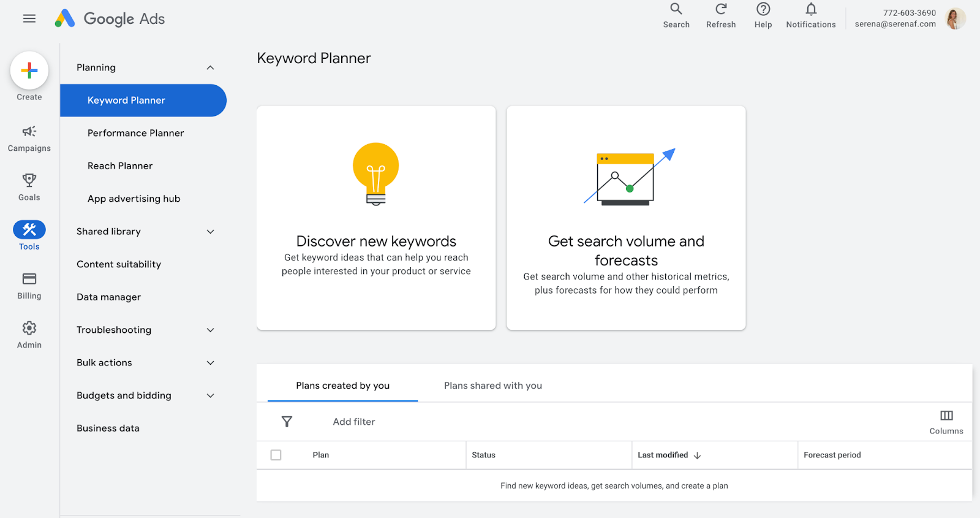This screenshot has height=518, width=980.
Task: Open the hamburger main menu
Action: point(29,18)
